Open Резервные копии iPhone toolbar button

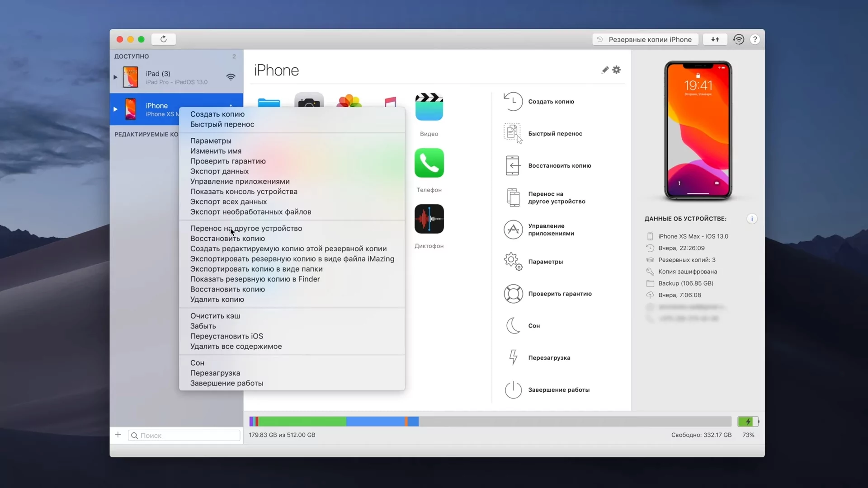[645, 39]
